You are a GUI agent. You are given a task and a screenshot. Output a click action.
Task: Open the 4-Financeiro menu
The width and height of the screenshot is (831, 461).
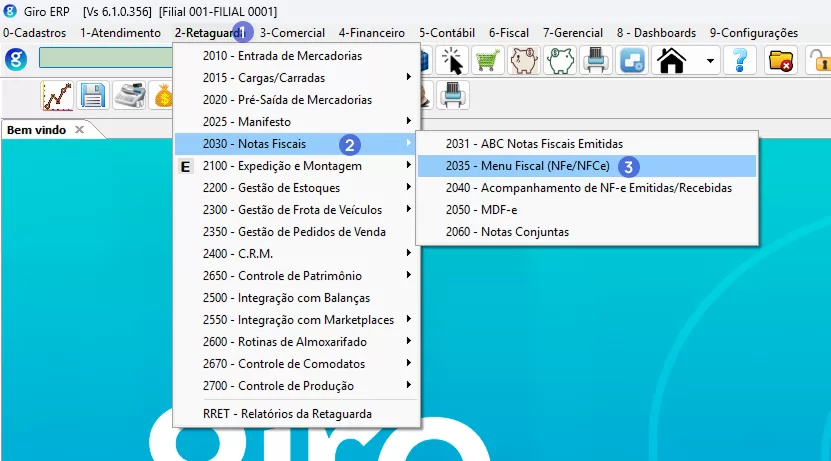371,33
